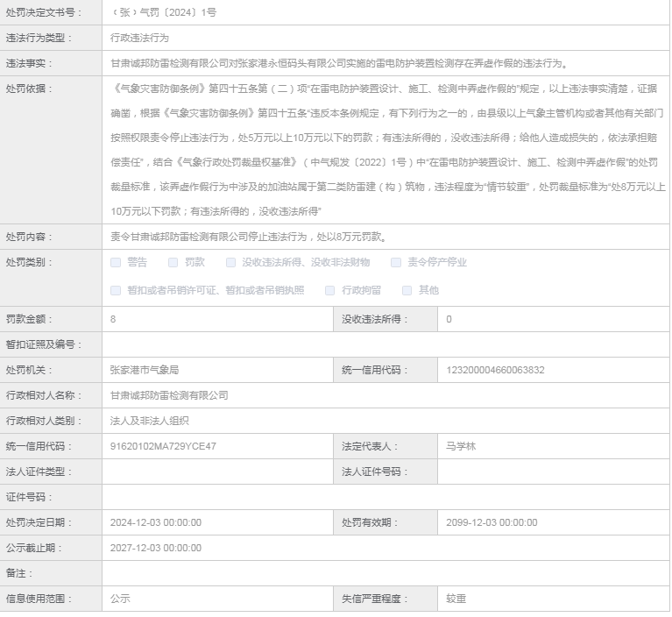Image resolution: width=672 pixels, height=617 pixels.
Task: Check 暂扣或者吊销许可证、暂扣或者吊销执照 option
Action: click(116, 290)
